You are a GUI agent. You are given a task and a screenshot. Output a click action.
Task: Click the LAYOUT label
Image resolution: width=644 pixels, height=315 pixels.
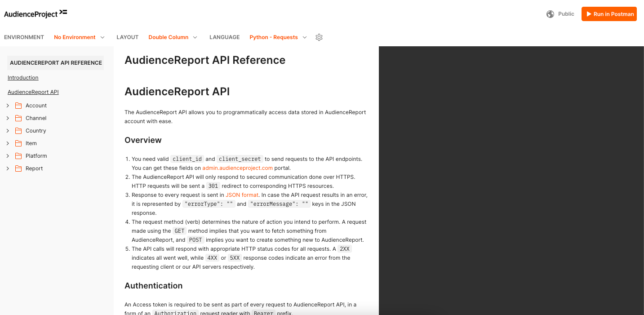(127, 37)
